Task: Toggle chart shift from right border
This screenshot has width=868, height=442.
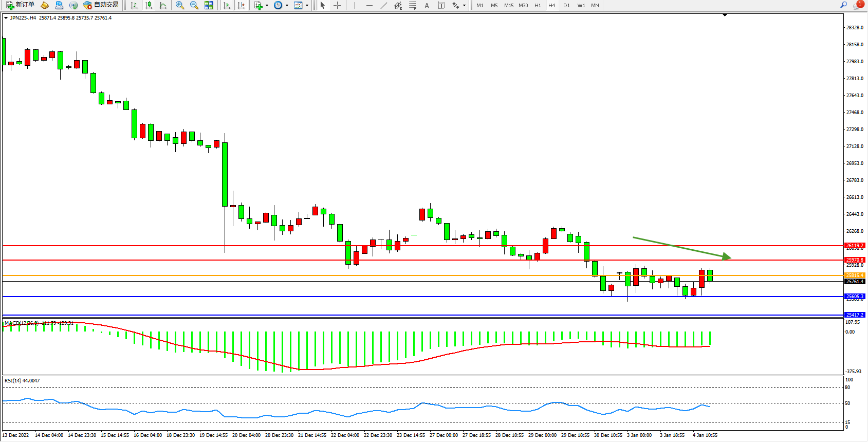Action: click(x=241, y=5)
